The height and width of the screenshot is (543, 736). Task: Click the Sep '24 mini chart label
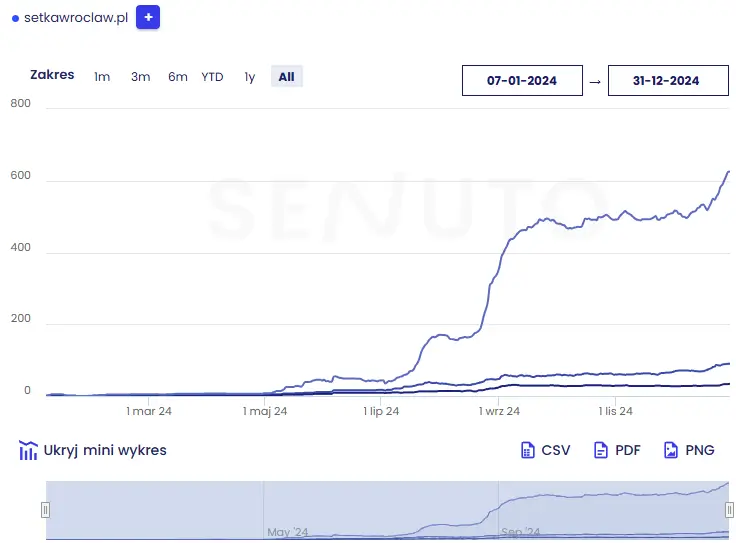[x=521, y=532]
